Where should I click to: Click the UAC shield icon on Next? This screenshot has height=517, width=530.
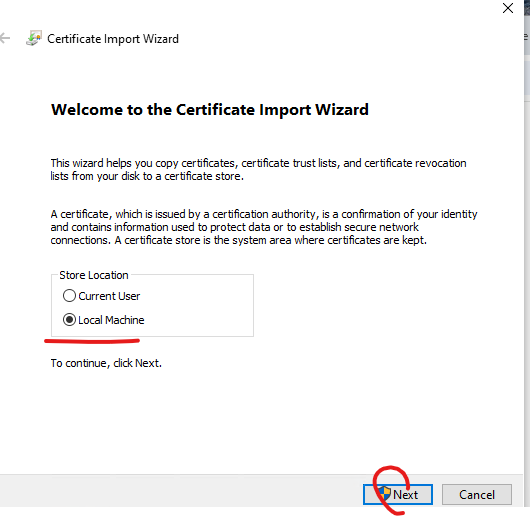[384, 494]
